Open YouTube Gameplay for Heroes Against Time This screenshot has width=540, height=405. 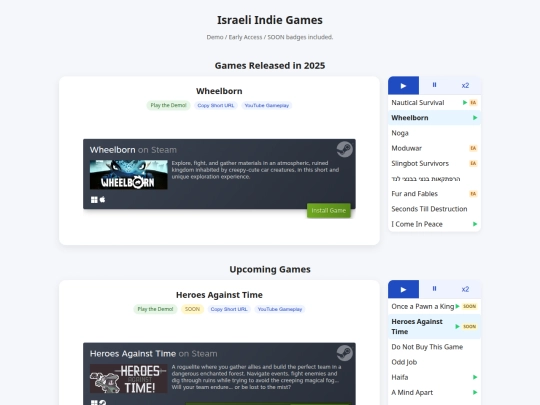pyautogui.click(x=280, y=309)
